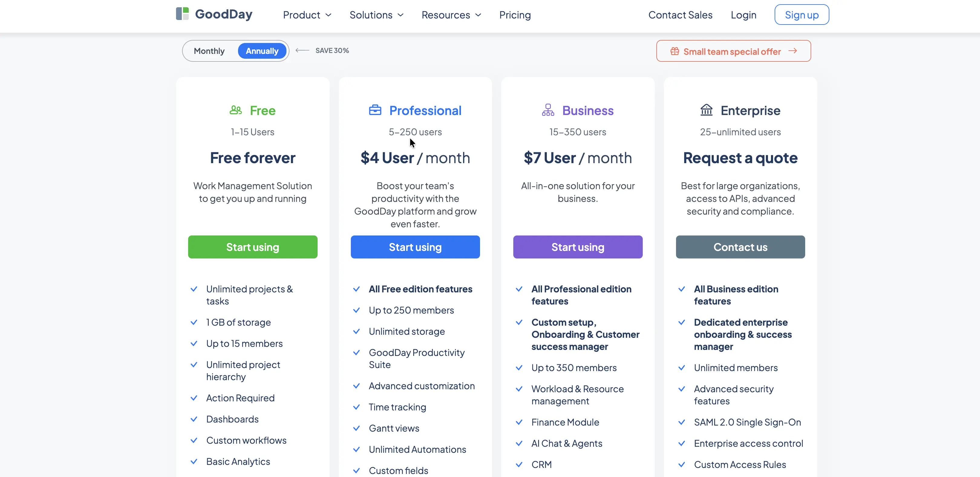Click '1–15 Users' label
The height and width of the screenshot is (477, 980).
(x=253, y=132)
